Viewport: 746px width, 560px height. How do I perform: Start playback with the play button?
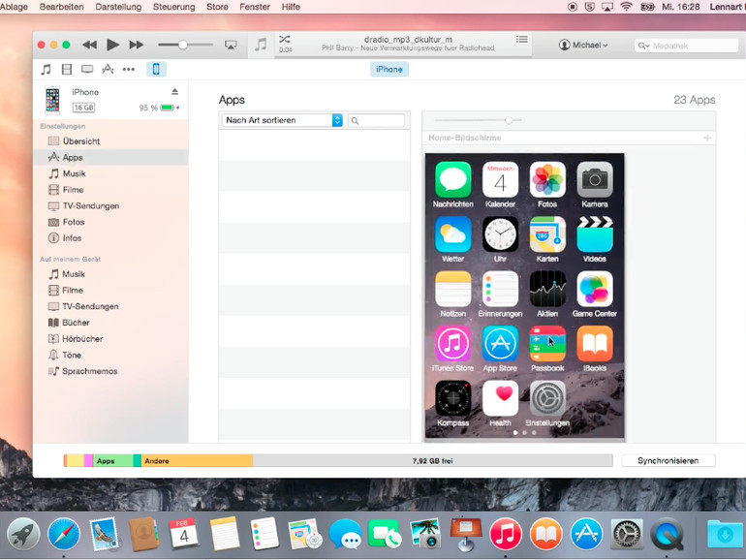(x=112, y=45)
